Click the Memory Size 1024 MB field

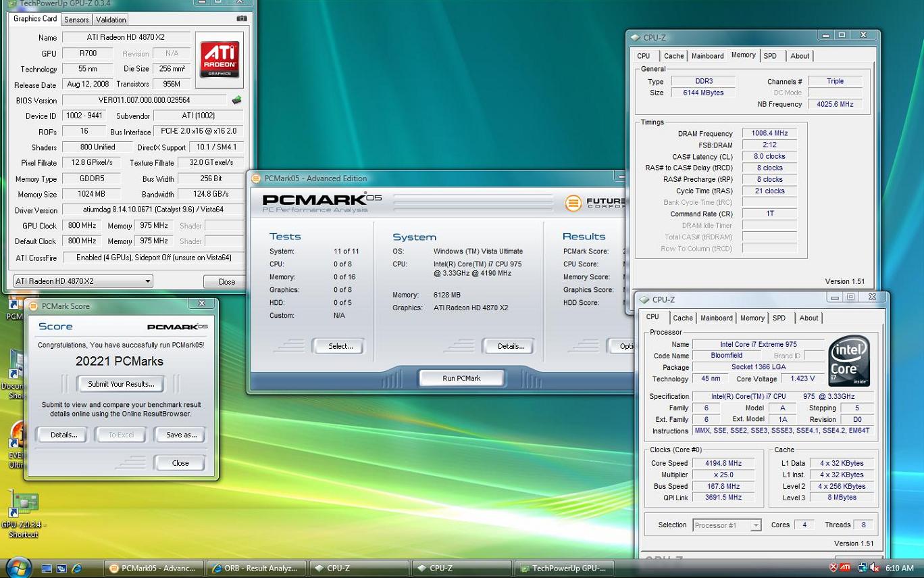[x=91, y=194]
